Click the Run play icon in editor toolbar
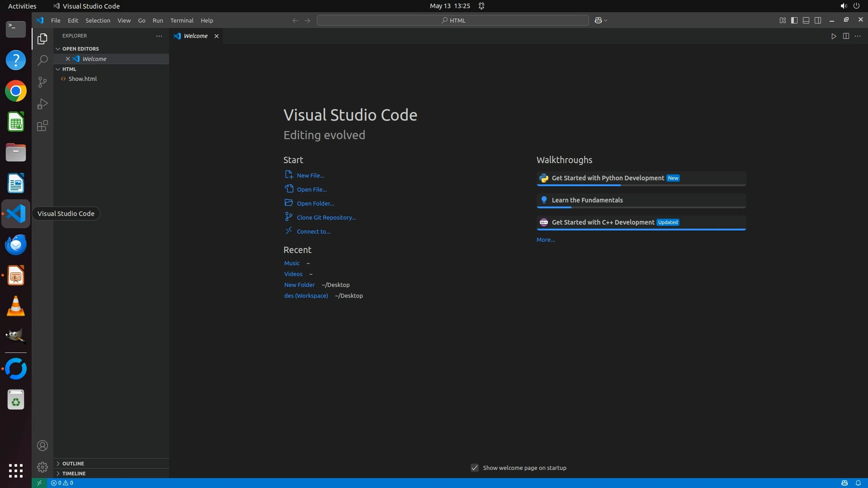This screenshot has height=488, width=868. 834,36
